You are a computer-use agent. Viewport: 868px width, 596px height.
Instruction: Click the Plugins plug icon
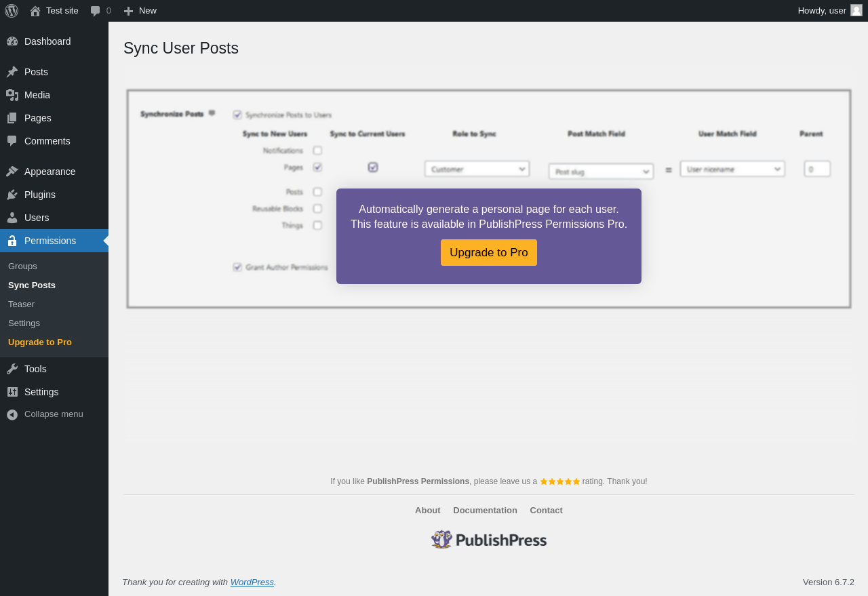[x=12, y=195]
